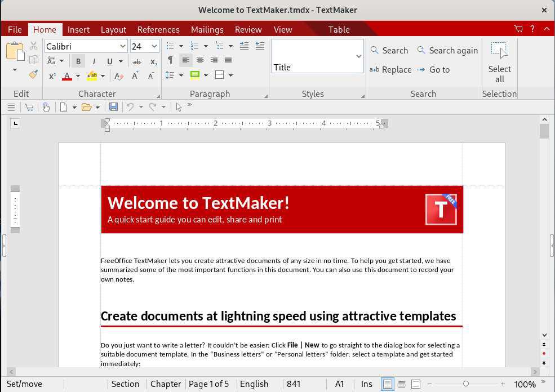Increase paragraph indent
Viewport: 555px width, 392px height.
[244, 46]
